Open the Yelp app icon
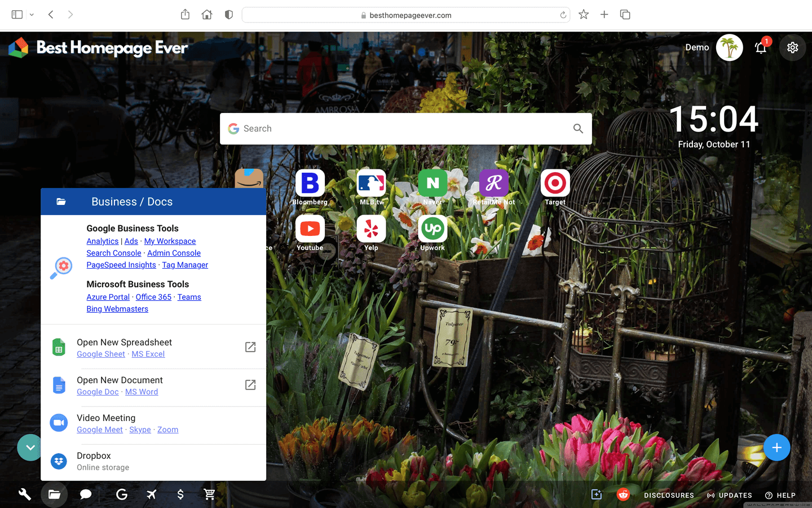 point(371,228)
